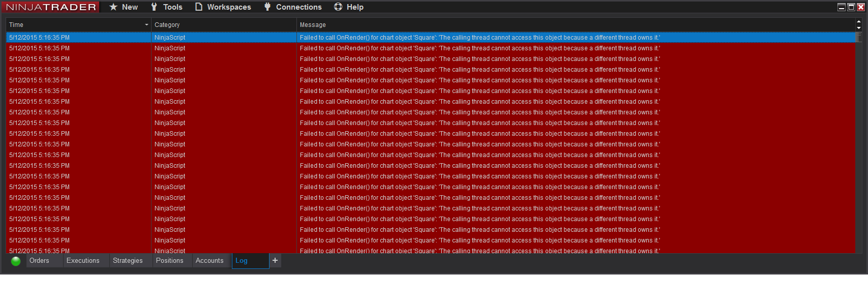Add a new tab with plus button
Image resolution: width=868 pixels, height=305 pixels.
(x=275, y=261)
